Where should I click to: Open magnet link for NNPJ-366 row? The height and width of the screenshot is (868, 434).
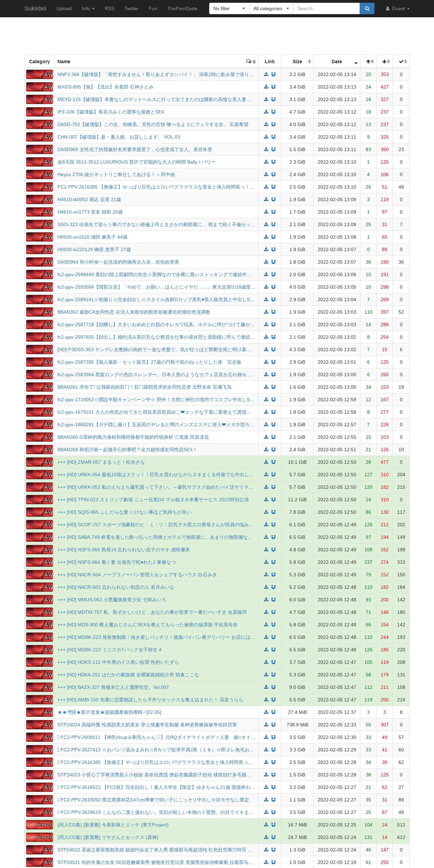tap(273, 74)
